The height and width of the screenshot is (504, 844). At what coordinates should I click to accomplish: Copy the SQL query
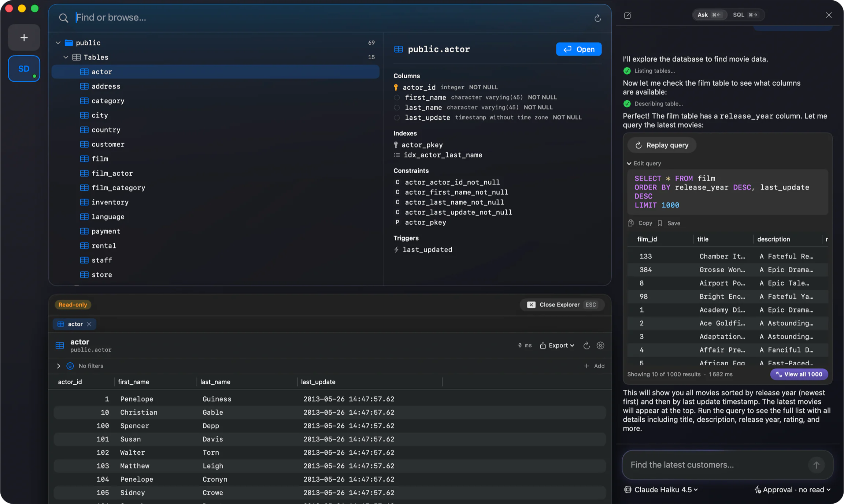pos(640,223)
